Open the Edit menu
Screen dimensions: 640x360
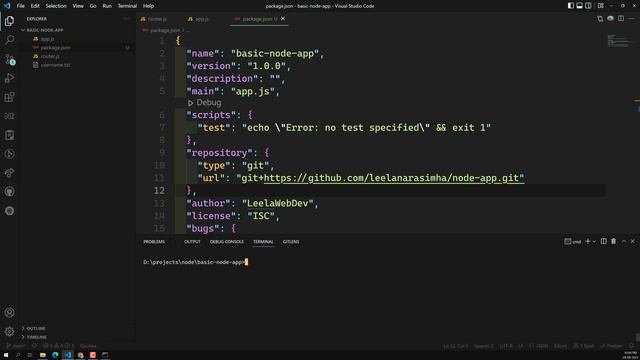(x=35, y=6)
